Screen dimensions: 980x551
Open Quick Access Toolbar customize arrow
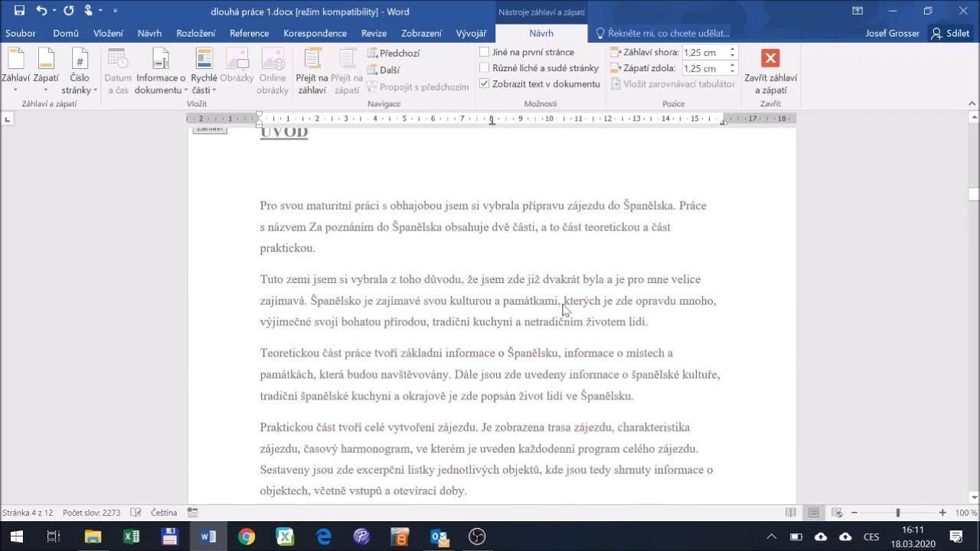click(115, 11)
